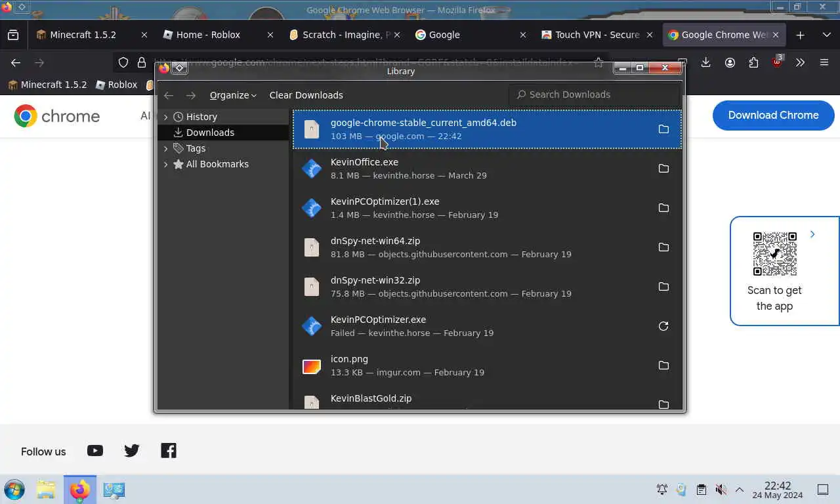This screenshot has height=504, width=840.
Task: Click the padlock site information icon
Action: (x=141, y=62)
